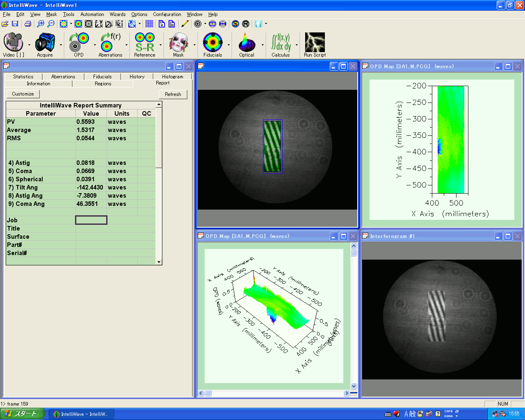The width and height of the screenshot is (525, 420).
Task: Open the Automation menu
Action: (92, 14)
